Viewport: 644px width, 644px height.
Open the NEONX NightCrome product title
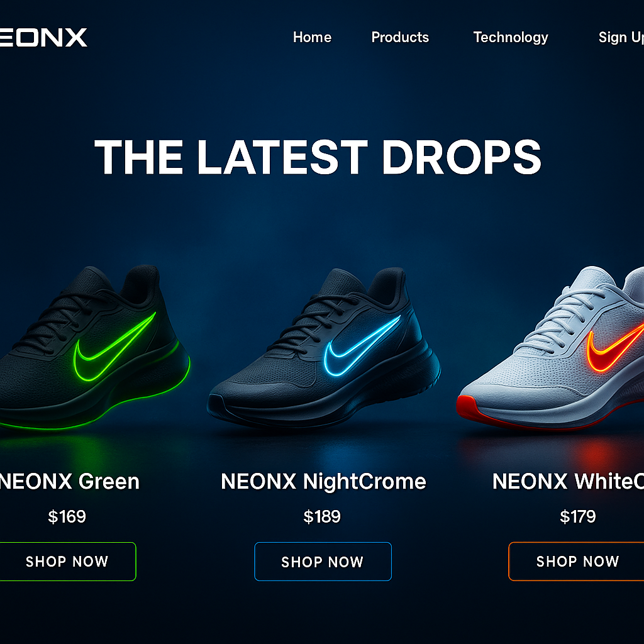pyautogui.click(x=324, y=482)
